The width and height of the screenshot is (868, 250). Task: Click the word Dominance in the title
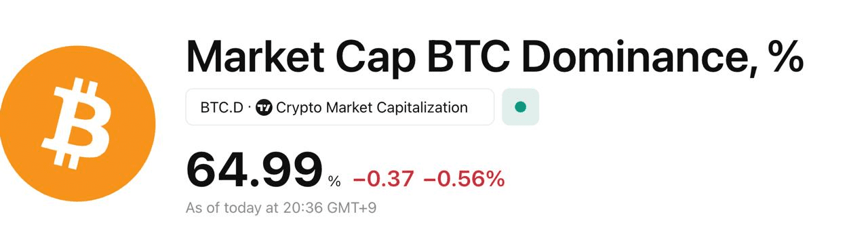click(x=636, y=56)
